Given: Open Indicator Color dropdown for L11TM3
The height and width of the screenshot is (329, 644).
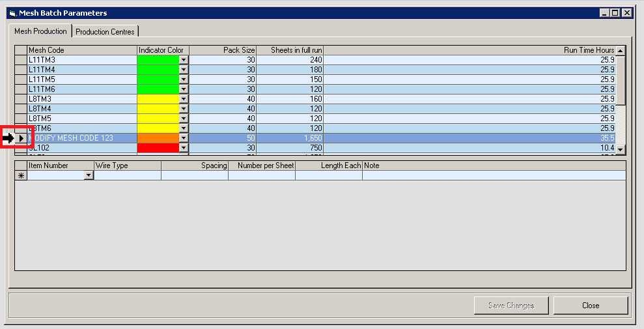Looking at the screenshot, I should click(184, 60).
